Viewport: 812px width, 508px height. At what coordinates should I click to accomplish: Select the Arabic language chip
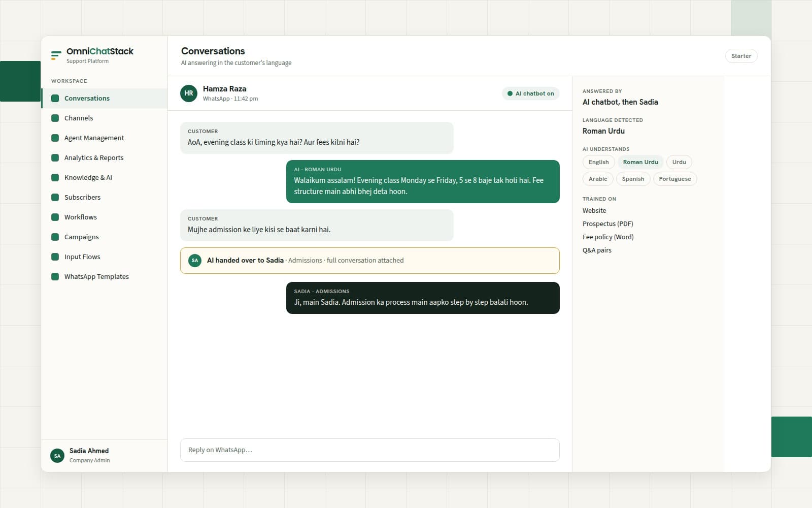(598, 179)
